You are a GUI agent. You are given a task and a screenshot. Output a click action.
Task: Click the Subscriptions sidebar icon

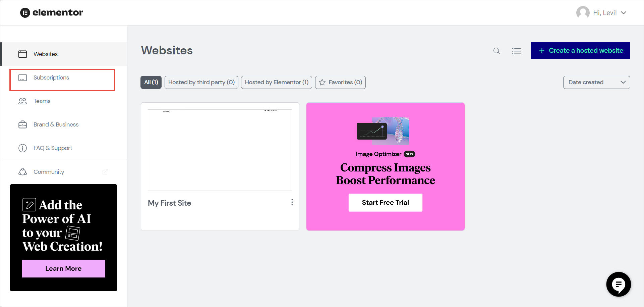coord(23,78)
